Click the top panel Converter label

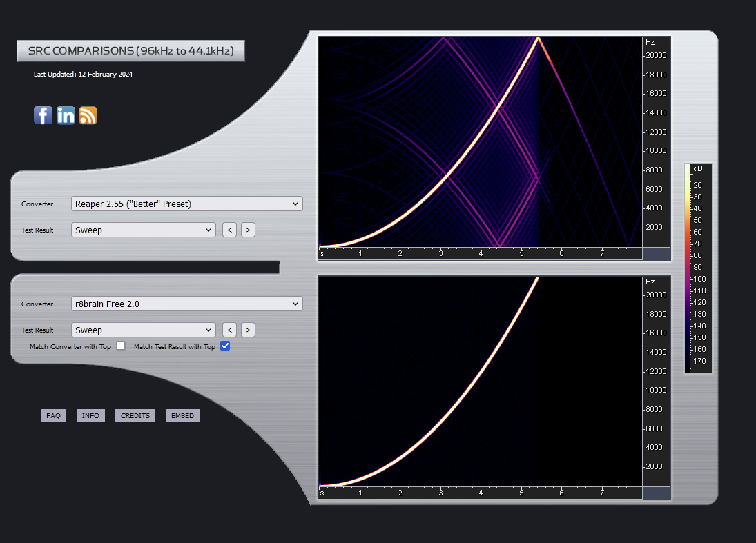click(x=37, y=204)
